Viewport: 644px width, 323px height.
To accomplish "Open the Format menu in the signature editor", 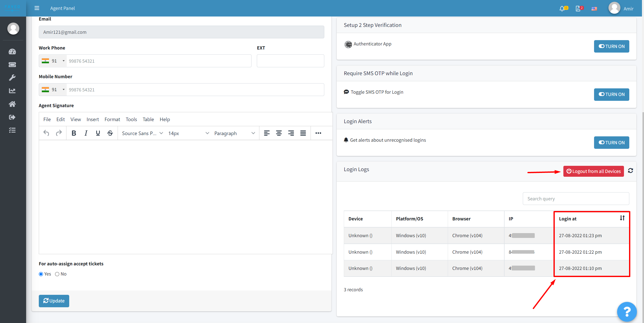I will point(112,119).
